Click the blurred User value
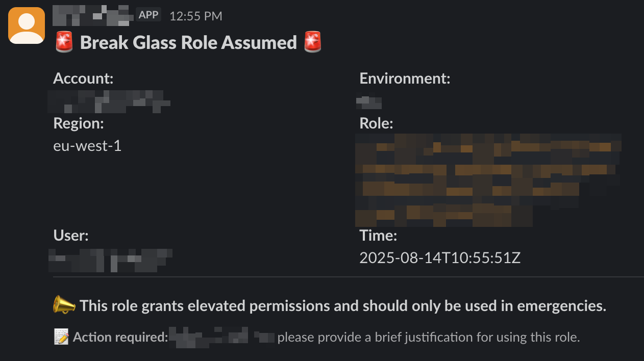The width and height of the screenshot is (644, 361). pyautogui.click(x=110, y=260)
